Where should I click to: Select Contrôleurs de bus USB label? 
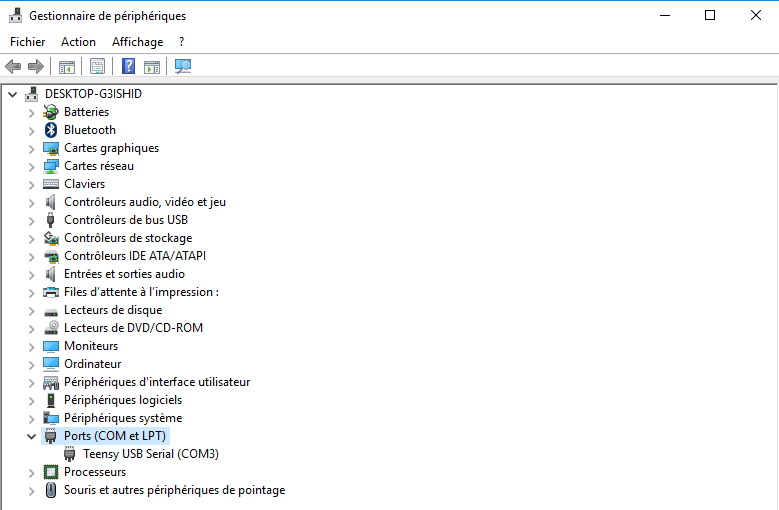[x=126, y=220]
